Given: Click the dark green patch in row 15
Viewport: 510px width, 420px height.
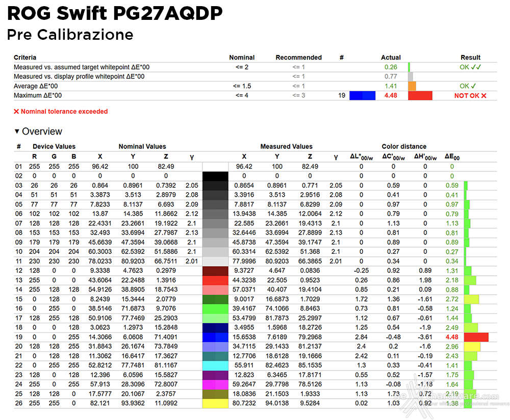Looking at the screenshot, I should [215, 299].
